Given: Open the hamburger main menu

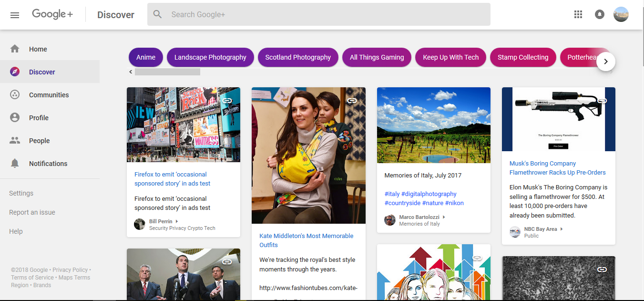Looking at the screenshot, I should (x=15, y=15).
